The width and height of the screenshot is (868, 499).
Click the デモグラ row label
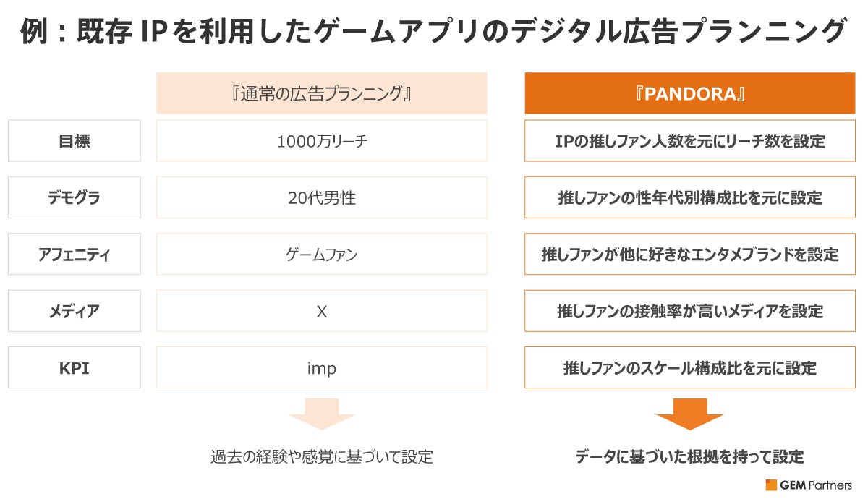pos(75,197)
